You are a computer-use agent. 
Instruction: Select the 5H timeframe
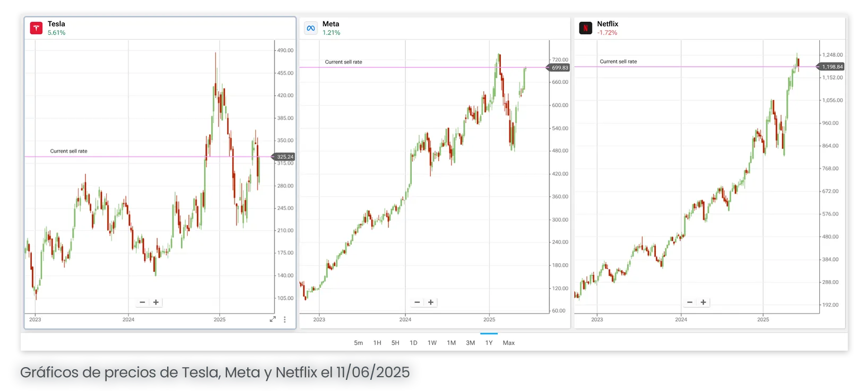click(395, 343)
